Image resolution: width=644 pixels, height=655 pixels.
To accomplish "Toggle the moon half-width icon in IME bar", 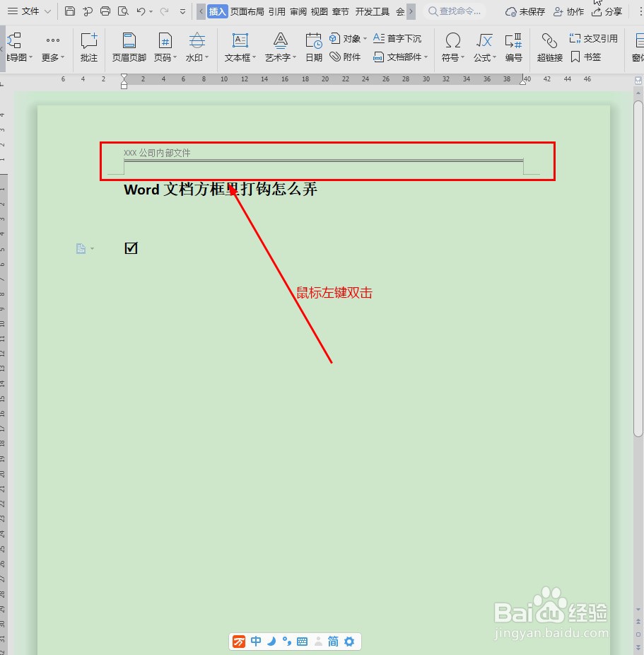I will coord(271,642).
